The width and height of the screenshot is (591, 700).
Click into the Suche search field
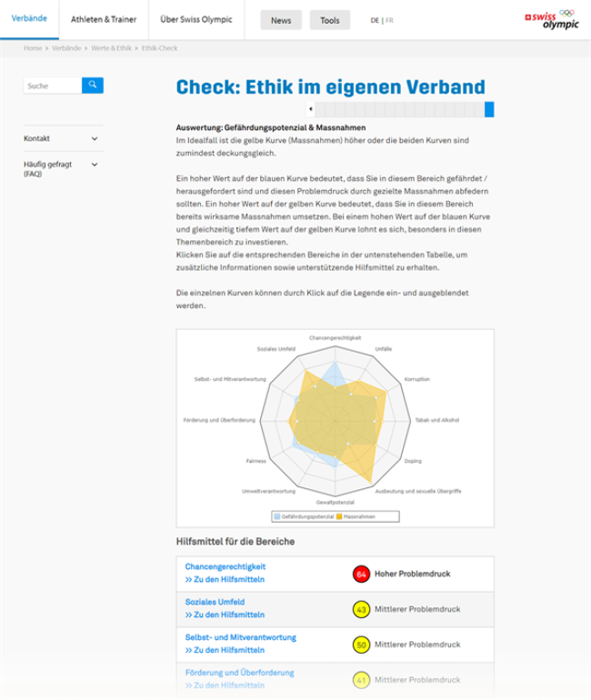pyautogui.click(x=53, y=85)
